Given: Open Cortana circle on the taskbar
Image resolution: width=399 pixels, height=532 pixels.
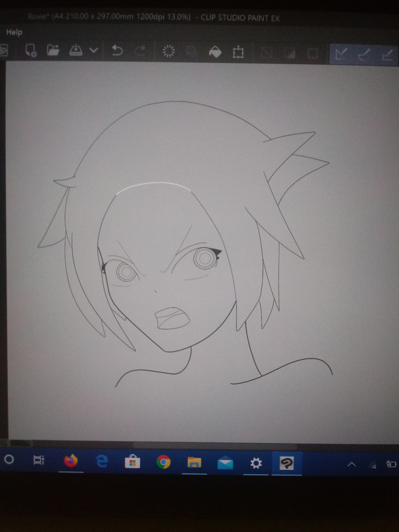Looking at the screenshot, I should 9,460.
